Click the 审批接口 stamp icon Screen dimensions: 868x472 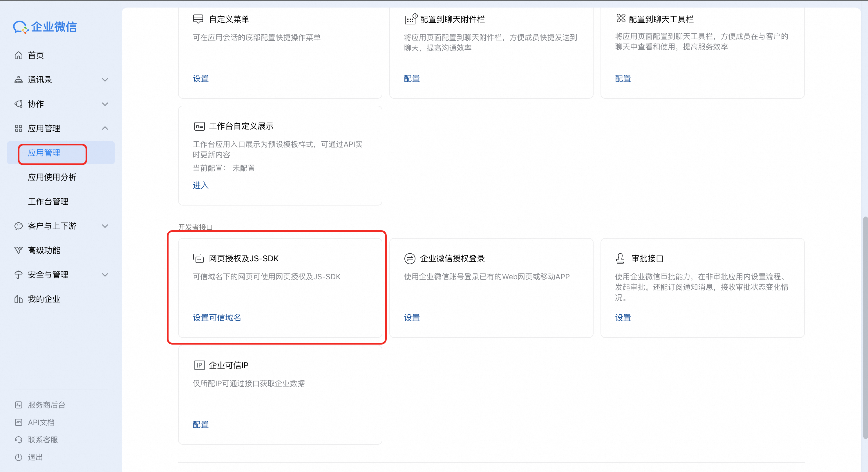(x=620, y=258)
